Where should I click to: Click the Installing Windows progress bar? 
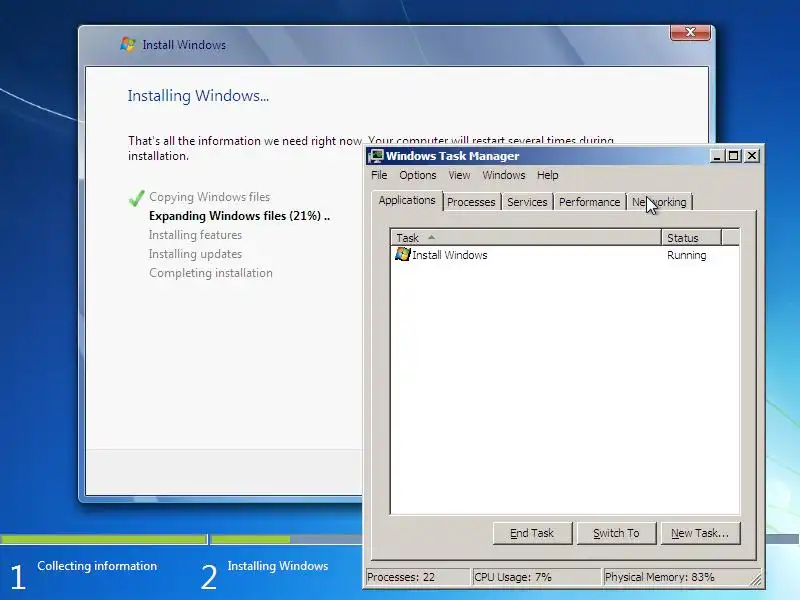click(x=287, y=539)
